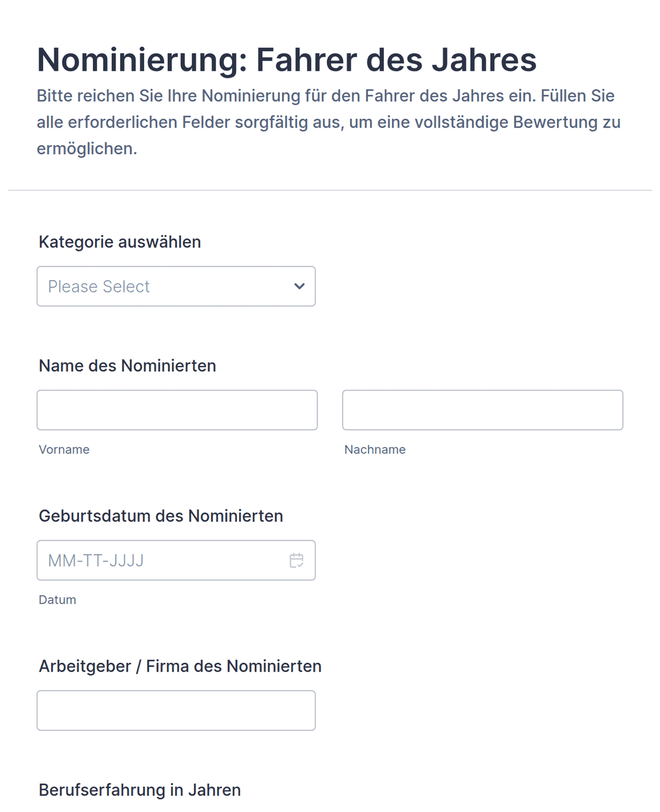Image resolution: width=660 pixels, height=812 pixels.
Task: Focus the Vorname text input
Action: point(177,410)
